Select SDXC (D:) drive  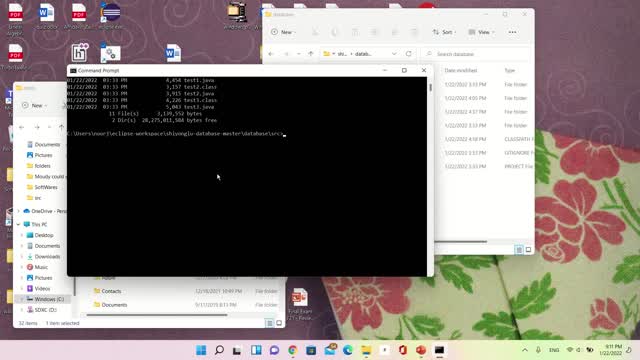[x=42, y=310]
